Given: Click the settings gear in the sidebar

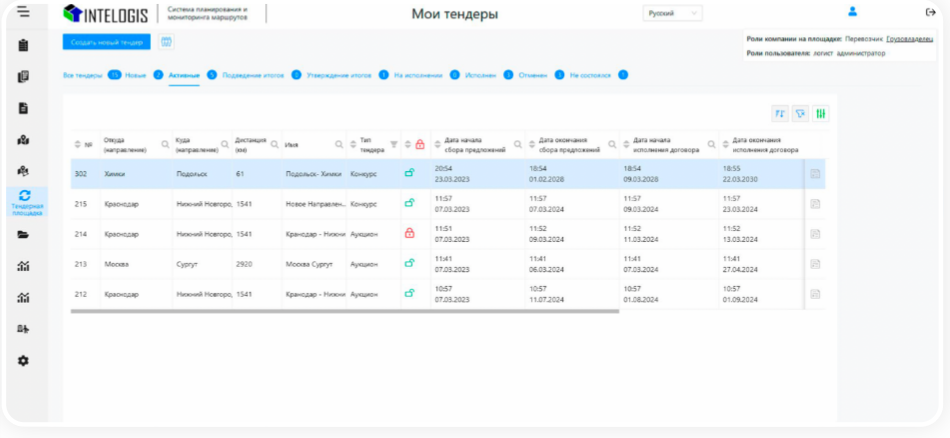Looking at the screenshot, I should (23, 360).
